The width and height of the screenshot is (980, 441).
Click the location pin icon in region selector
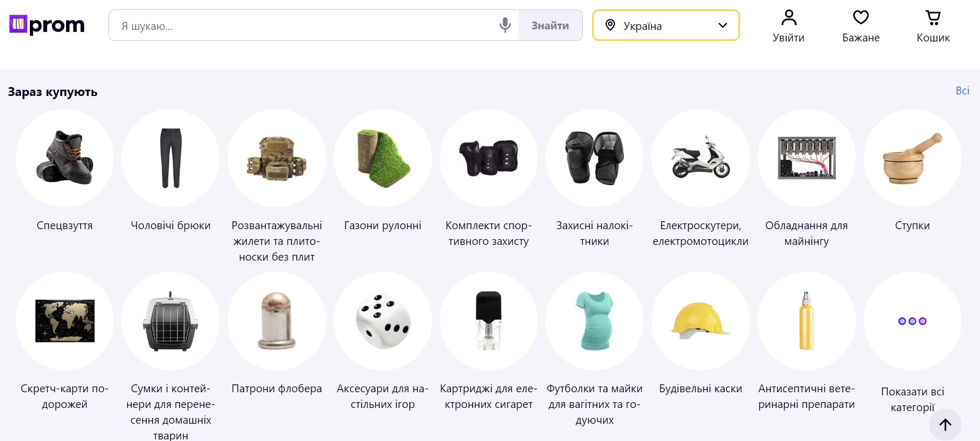click(610, 25)
